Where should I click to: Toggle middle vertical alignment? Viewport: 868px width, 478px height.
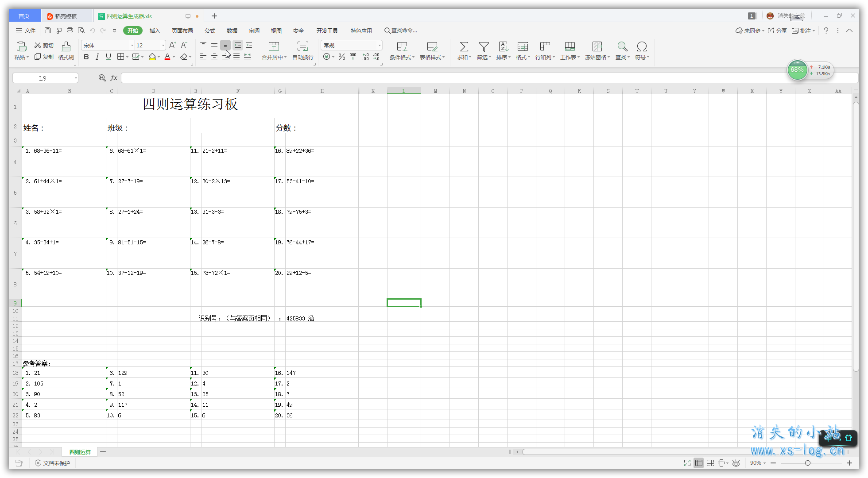coord(214,45)
